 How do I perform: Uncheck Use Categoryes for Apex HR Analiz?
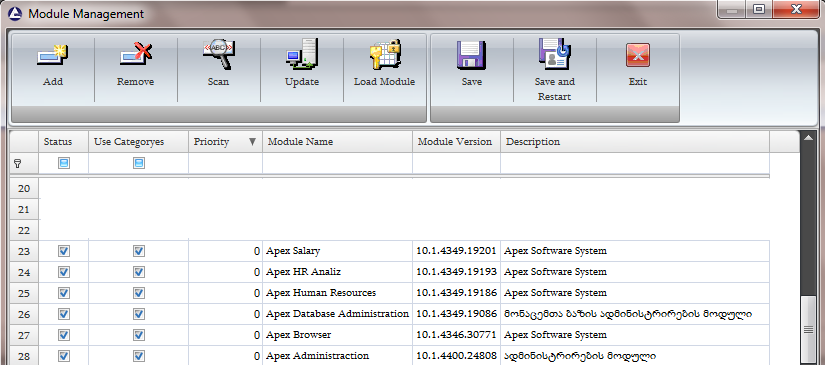[138, 272]
